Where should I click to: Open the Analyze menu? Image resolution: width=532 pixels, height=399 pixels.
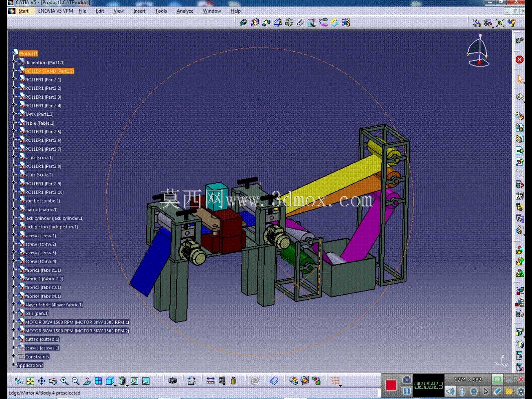(x=185, y=11)
